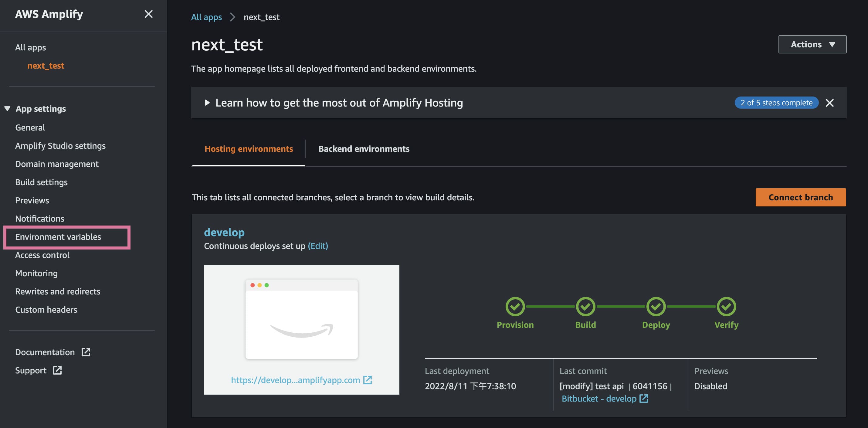Expand the Learn how Amplify Hosting section
This screenshot has height=428, width=868.
(x=207, y=103)
